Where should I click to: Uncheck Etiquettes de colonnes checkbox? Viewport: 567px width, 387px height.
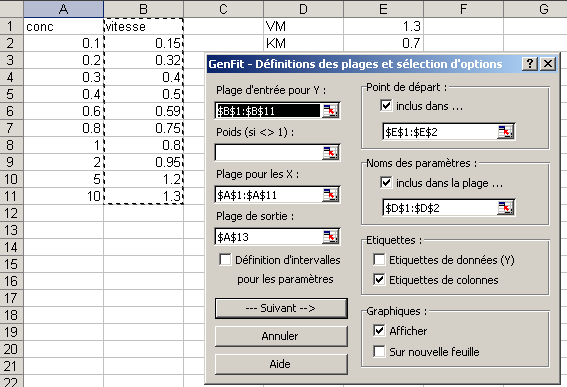tap(379, 279)
